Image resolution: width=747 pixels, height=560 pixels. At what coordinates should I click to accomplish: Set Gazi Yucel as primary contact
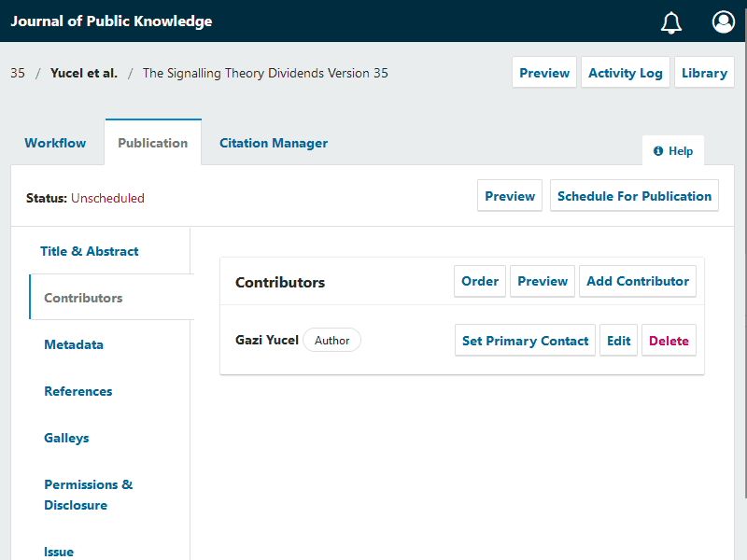pos(525,341)
